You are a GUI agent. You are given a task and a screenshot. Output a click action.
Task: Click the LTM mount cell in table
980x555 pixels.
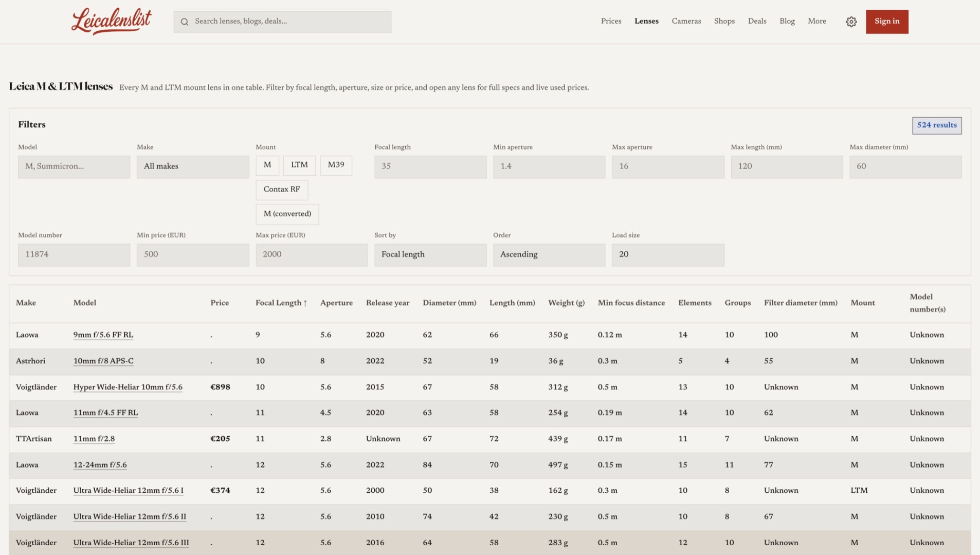point(859,491)
